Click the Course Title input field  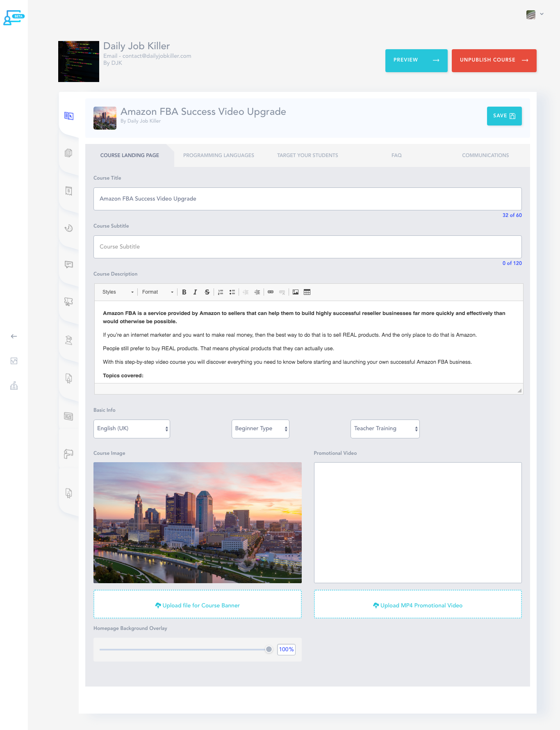tap(307, 199)
